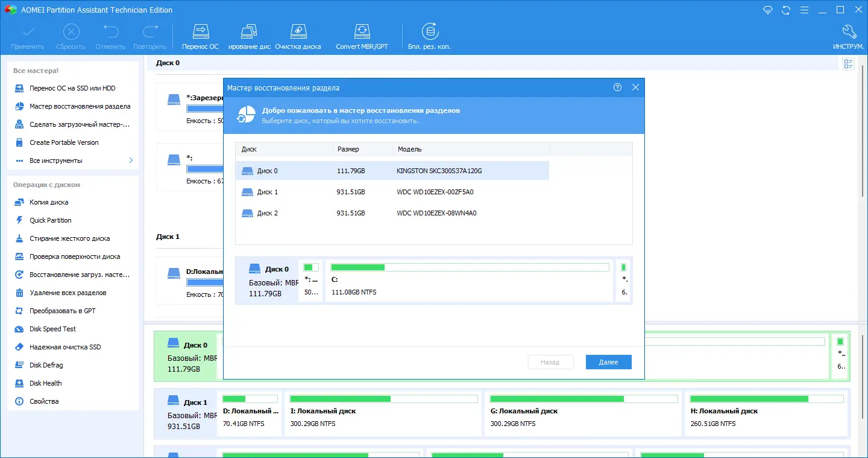The image size is (868, 458).
Task: Select I: 300.29GB NTFS partition block
Action: pos(384,413)
